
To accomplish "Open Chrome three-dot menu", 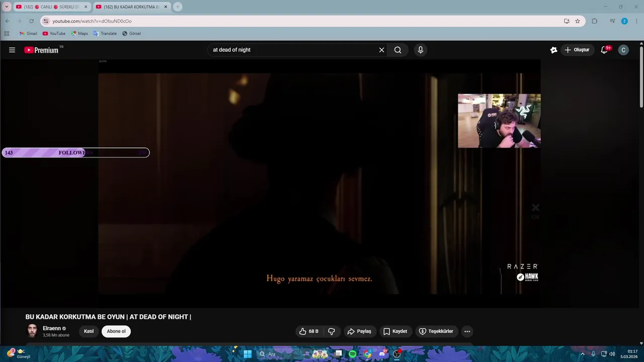I will 636,21.
